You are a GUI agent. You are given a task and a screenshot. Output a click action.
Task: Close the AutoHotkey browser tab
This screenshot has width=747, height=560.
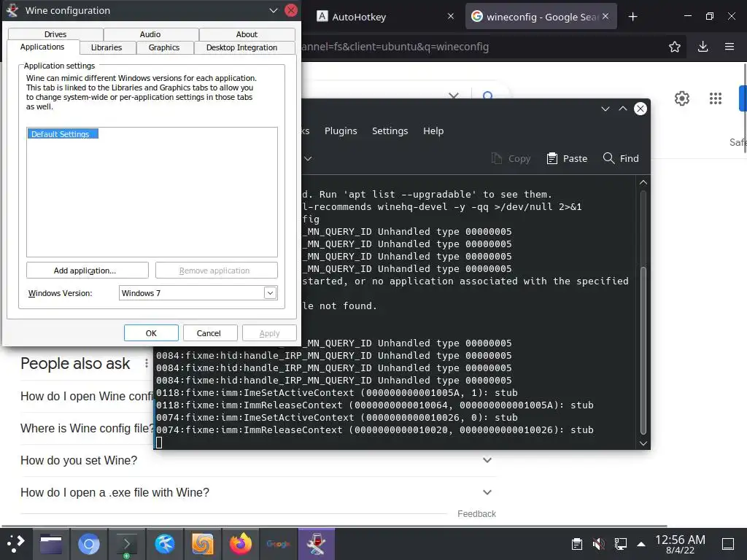tap(451, 16)
